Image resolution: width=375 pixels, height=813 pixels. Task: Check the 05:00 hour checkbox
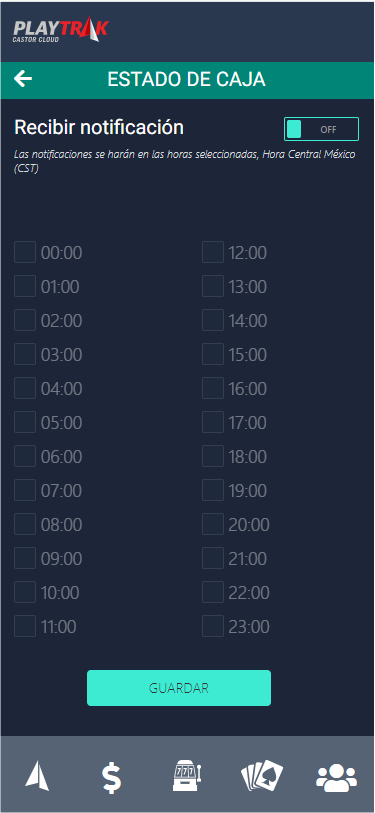[x=25, y=422]
